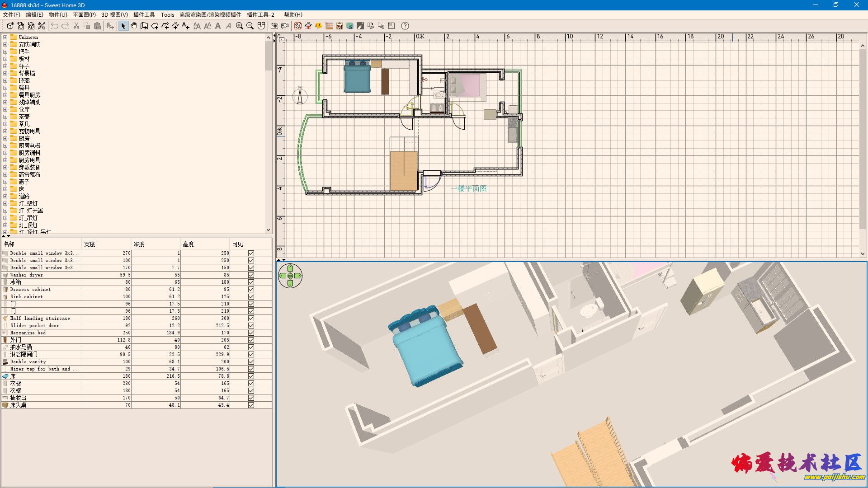The image size is (868, 488).
Task: Click the create photo camera icon
Action: click(274, 26)
